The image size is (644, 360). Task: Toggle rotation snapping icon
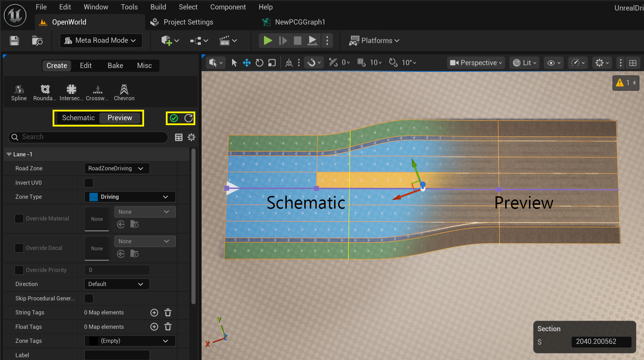393,63
